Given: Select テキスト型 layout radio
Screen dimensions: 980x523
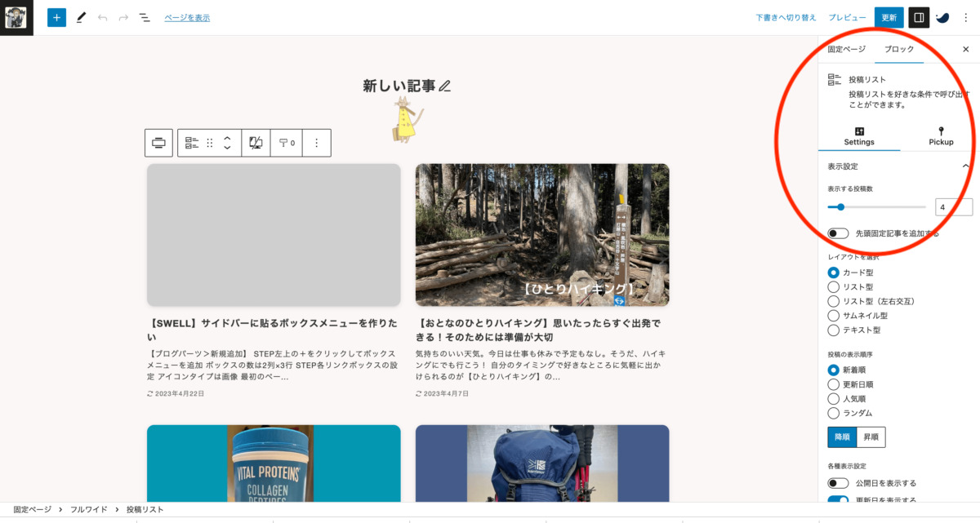Looking at the screenshot, I should 833,330.
